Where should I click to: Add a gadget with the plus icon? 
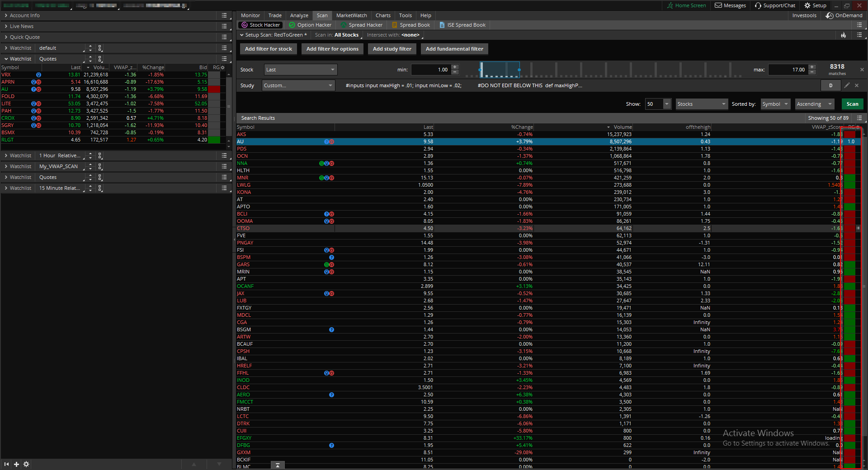click(16, 464)
